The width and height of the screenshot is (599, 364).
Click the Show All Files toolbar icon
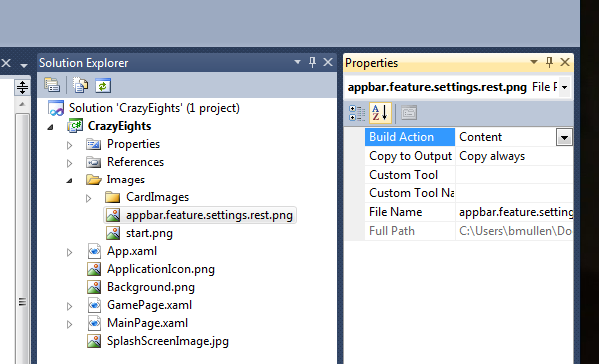point(80,85)
